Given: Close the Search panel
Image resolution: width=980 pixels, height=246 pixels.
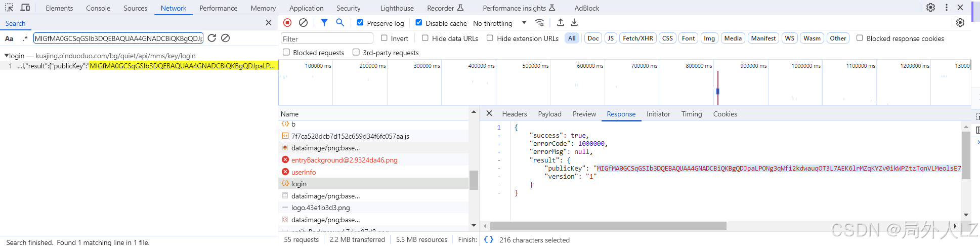Looking at the screenshot, I should pos(269,23).
